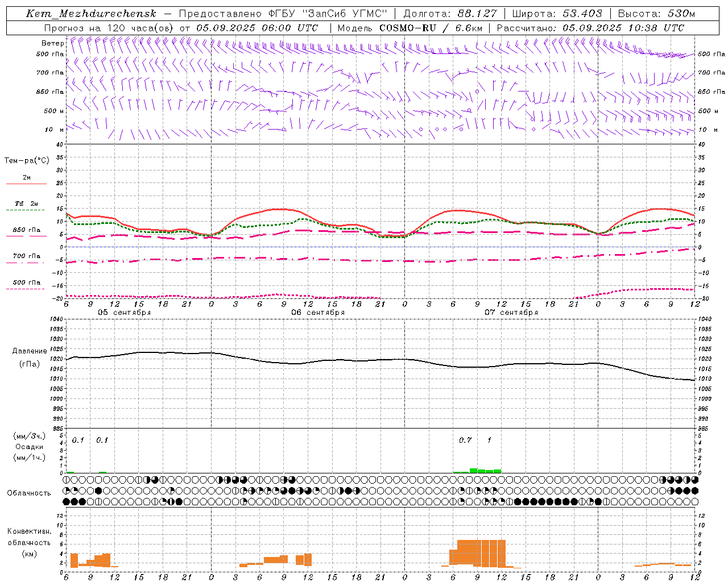Click the "Td 2м" dew point legend entry
The height and width of the screenshot is (582, 728).
click(x=26, y=203)
